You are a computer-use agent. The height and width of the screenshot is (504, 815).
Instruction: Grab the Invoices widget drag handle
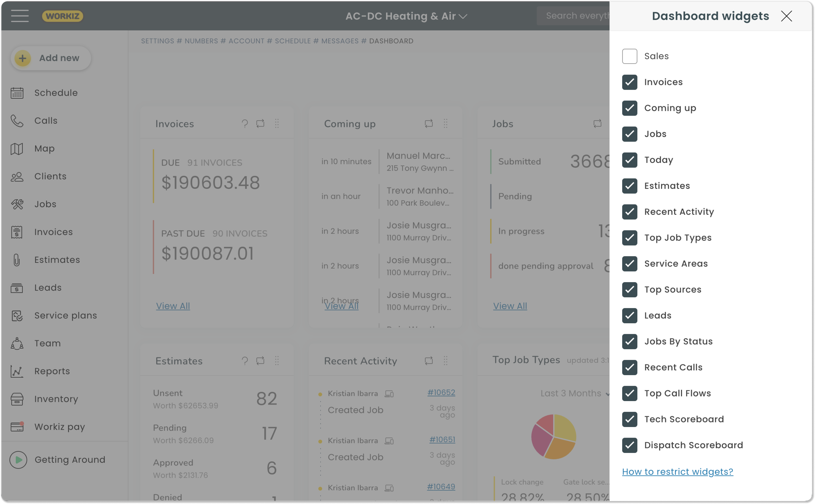pyautogui.click(x=277, y=124)
